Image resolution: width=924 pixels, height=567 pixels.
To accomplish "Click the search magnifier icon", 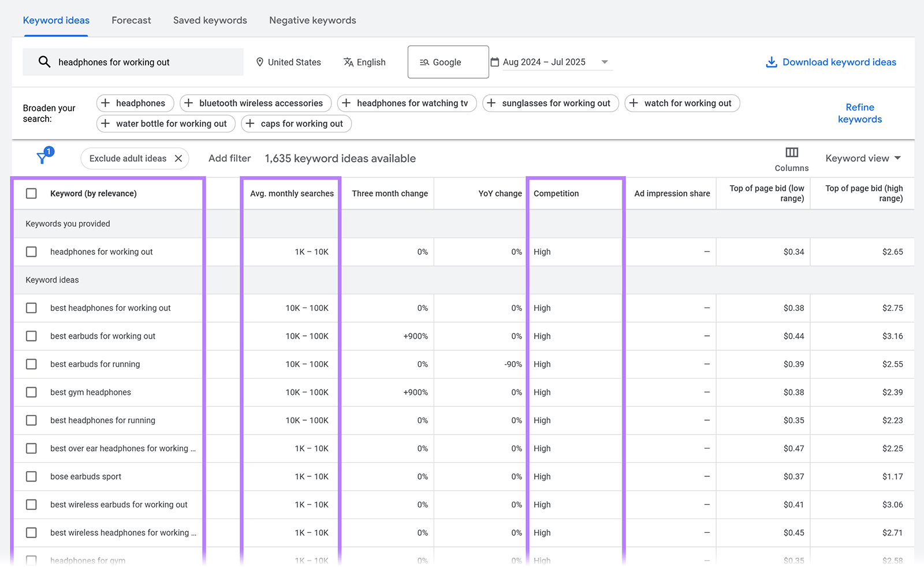I will pos(44,62).
